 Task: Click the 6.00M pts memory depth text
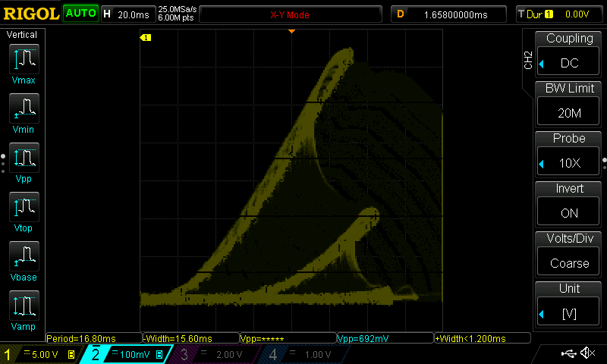click(176, 17)
